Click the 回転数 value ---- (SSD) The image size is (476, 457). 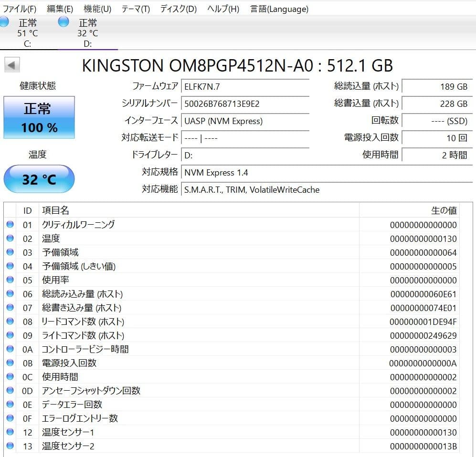pyautogui.click(x=437, y=121)
